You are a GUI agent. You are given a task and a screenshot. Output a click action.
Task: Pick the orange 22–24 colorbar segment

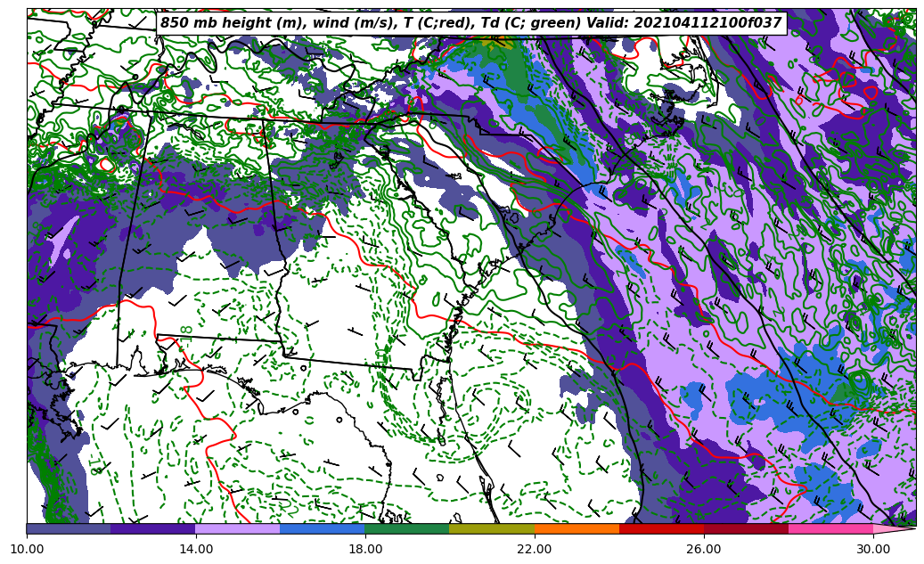pyautogui.click(x=576, y=528)
